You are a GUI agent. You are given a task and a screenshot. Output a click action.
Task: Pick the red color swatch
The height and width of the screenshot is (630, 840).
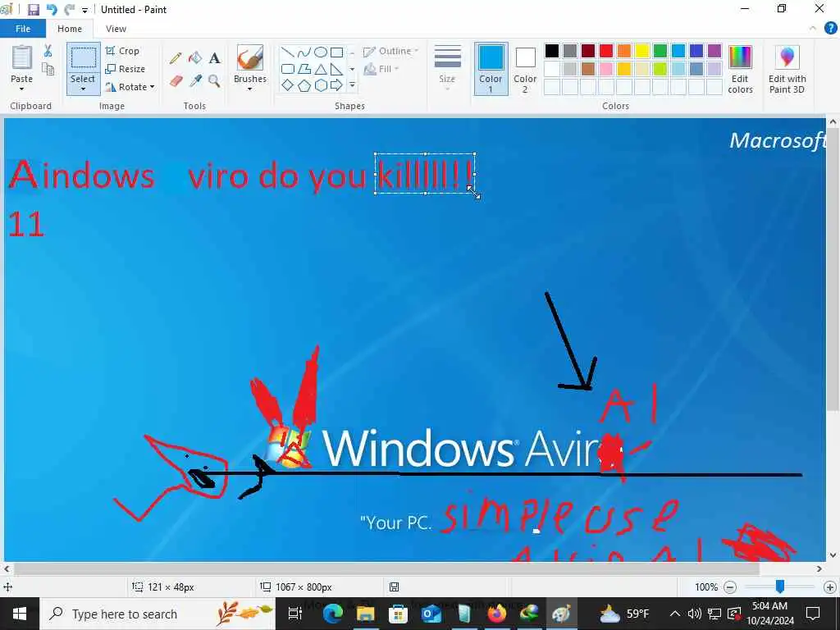point(606,51)
